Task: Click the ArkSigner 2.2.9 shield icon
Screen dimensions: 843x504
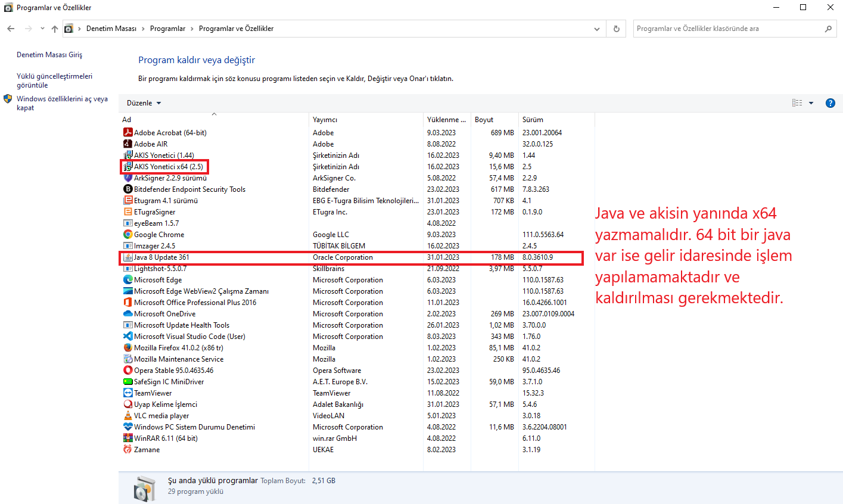Action: [x=127, y=178]
